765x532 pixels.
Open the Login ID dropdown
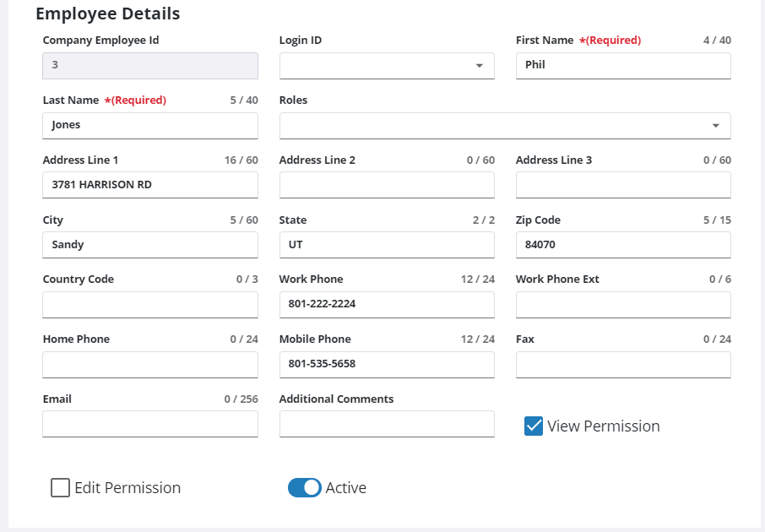pyautogui.click(x=387, y=66)
